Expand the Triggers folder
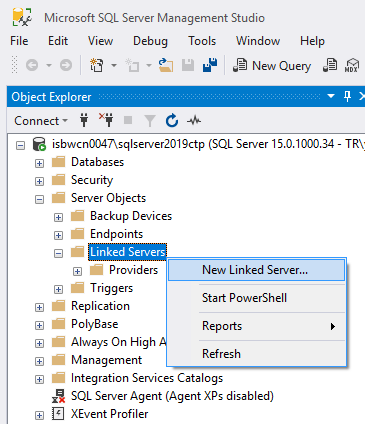The height and width of the screenshot is (424, 365). [58, 289]
